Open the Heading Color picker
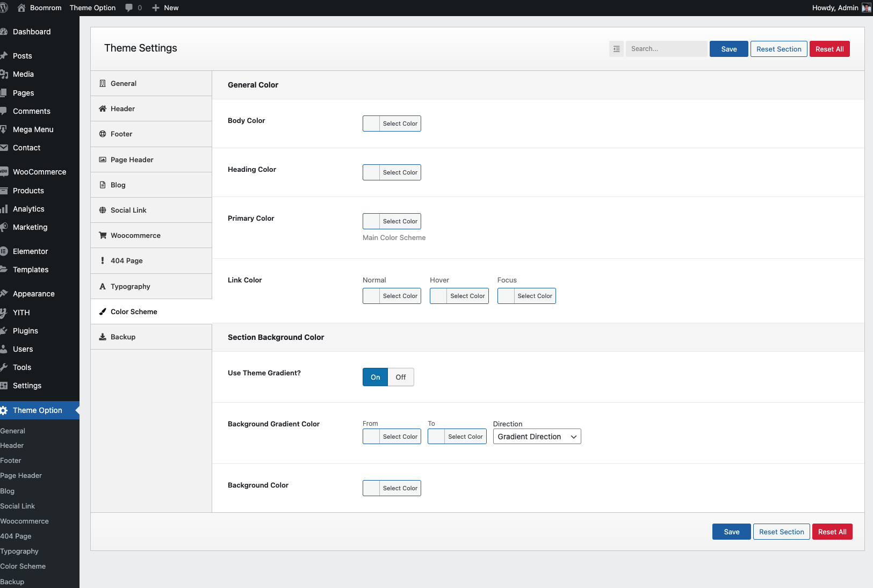Image resolution: width=873 pixels, height=588 pixels. (392, 172)
